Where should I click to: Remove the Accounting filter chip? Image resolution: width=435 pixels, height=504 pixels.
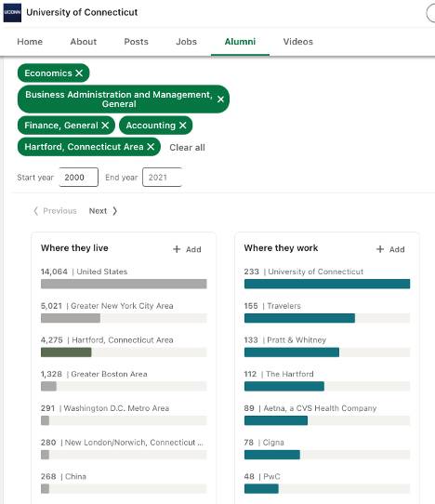click(x=182, y=126)
